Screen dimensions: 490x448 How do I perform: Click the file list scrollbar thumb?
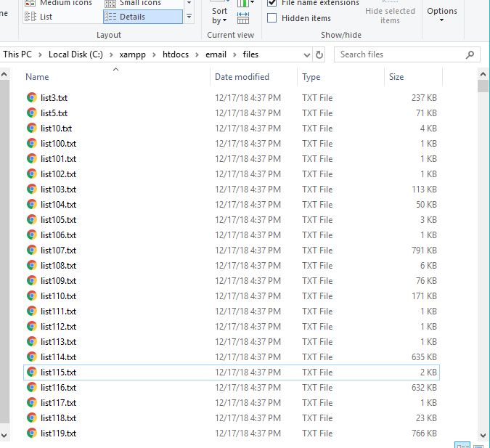pos(483,86)
